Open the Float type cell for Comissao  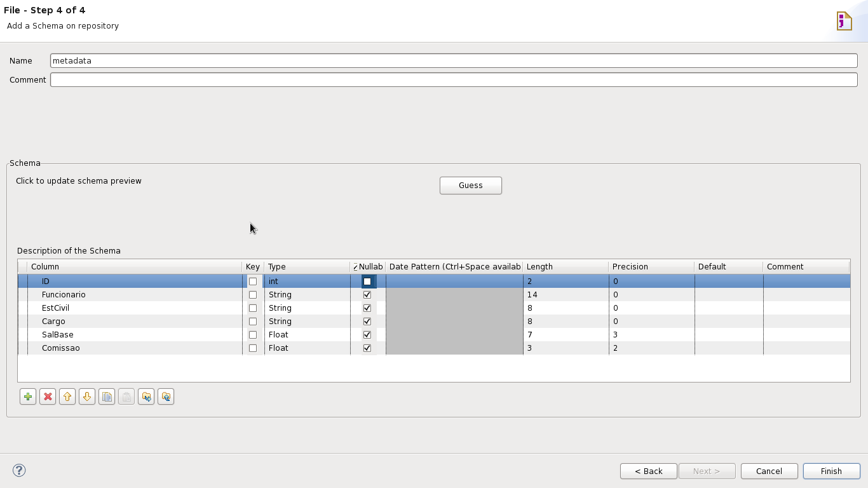306,348
